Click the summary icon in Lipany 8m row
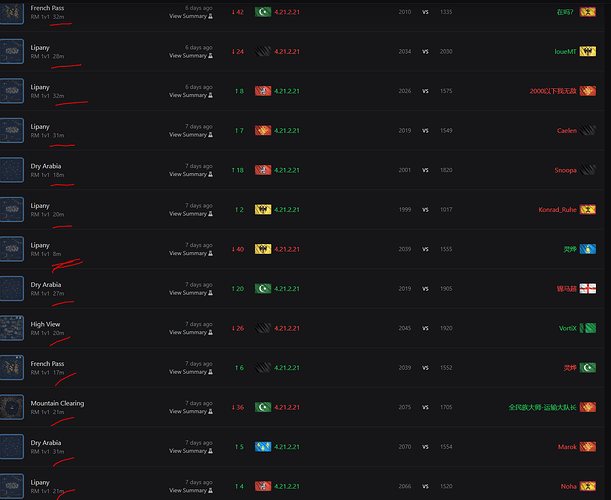This screenshot has height=500, width=611. [210, 253]
